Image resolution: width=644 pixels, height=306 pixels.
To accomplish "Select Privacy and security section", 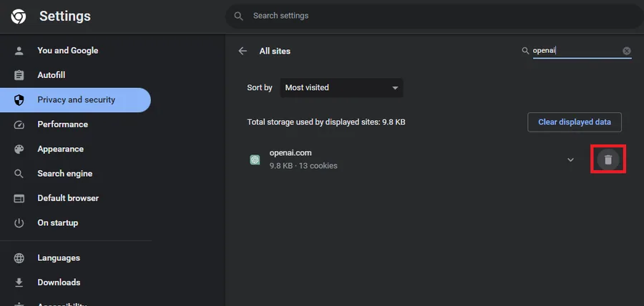I will pyautogui.click(x=76, y=100).
